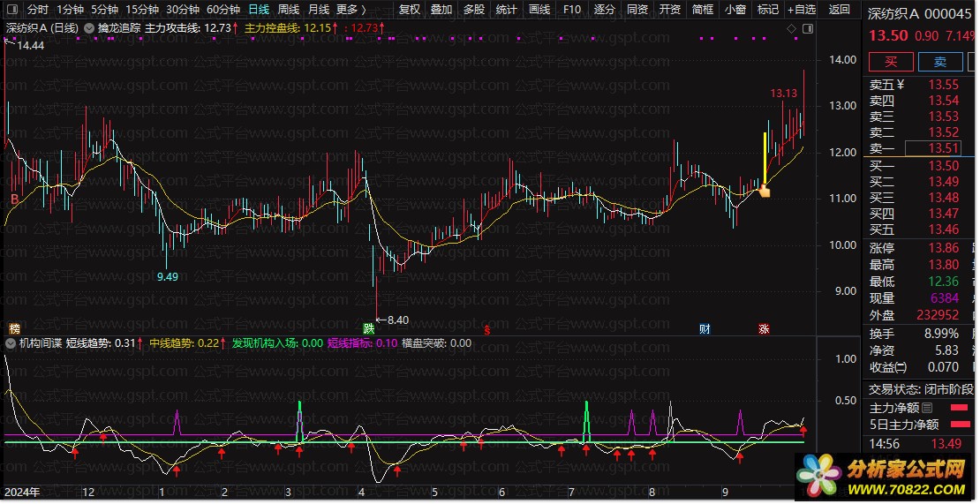The image size is (980, 504).
Task: Toggle 复权 price adjustment
Action: tap(410, 10)
